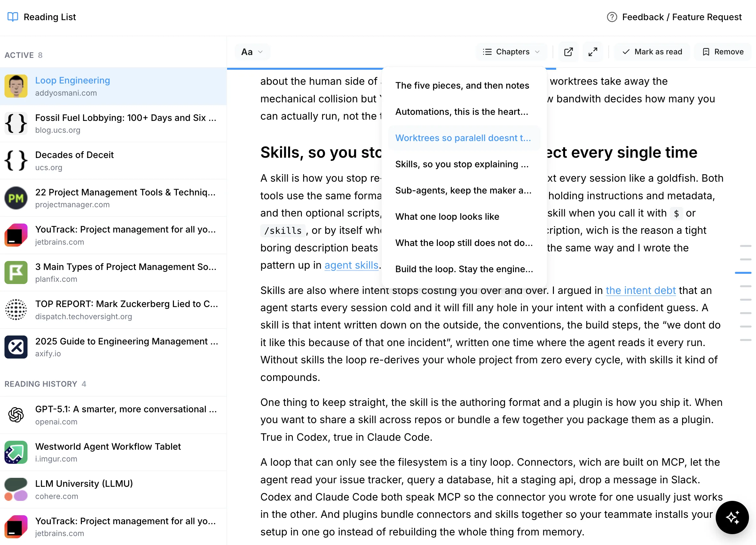Click the READING HISTORY 4 header
This screenshot has width=756, height=545.
[45, 384]
